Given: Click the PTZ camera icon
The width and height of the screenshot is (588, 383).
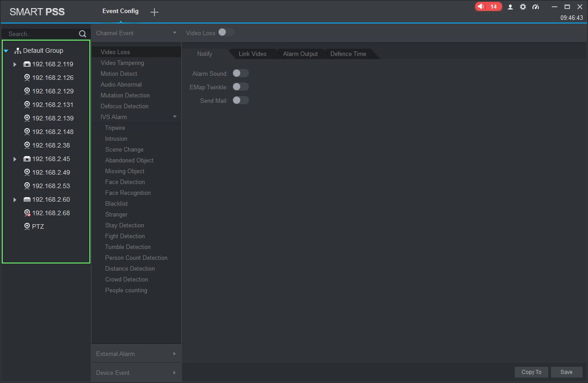Looking at the screenshot, I should click(27, 226).
